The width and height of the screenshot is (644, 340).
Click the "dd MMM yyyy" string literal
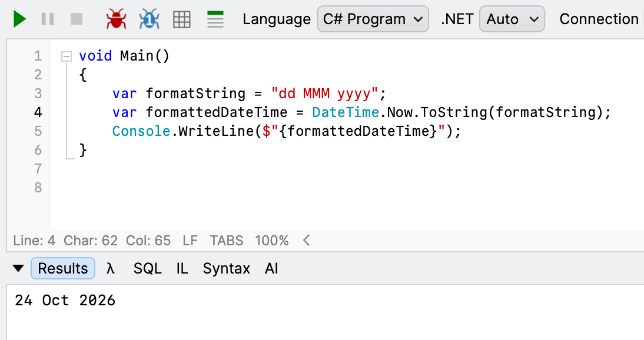(x=324, y=94)
